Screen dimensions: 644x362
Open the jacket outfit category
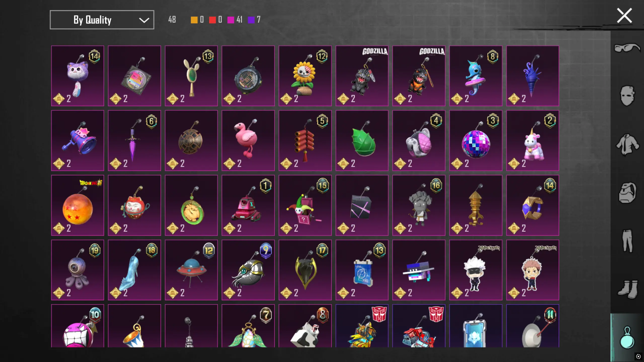click(x=627, y=144)
